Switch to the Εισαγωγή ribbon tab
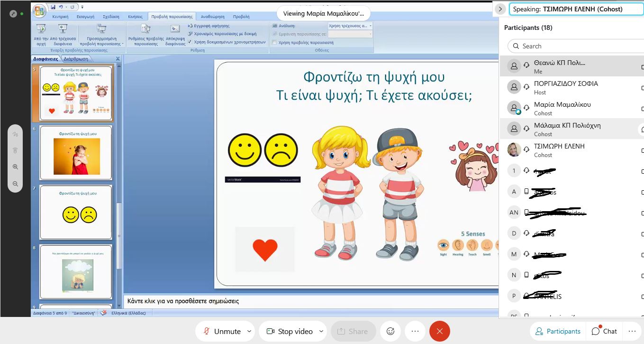This screenshot has height=344, width=644. pos(85,17)
